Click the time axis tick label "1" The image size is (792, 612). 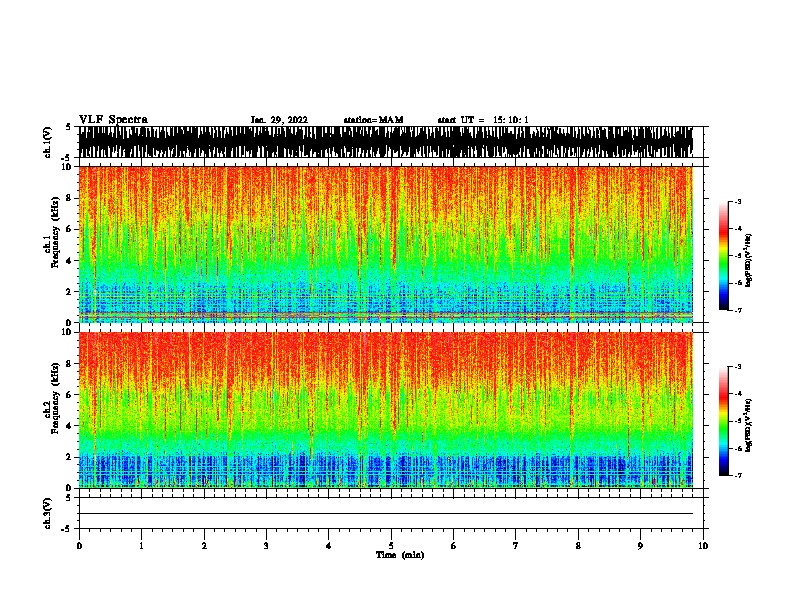(x=141, y=546)
